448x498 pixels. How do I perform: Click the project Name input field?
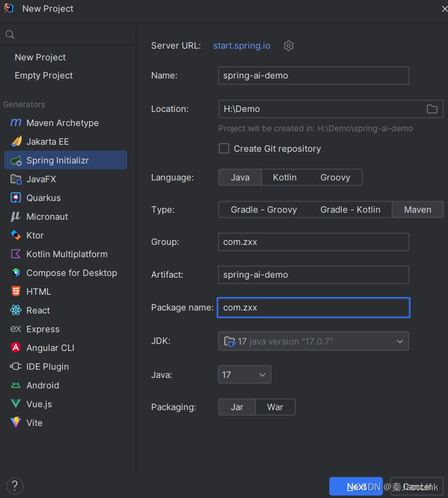(313, 76)
